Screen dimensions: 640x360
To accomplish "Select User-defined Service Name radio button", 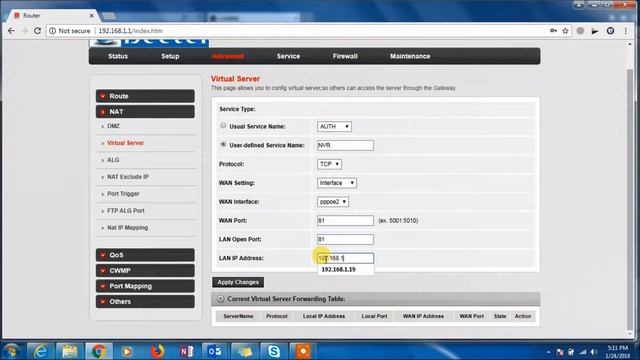I will click(223, 144).
